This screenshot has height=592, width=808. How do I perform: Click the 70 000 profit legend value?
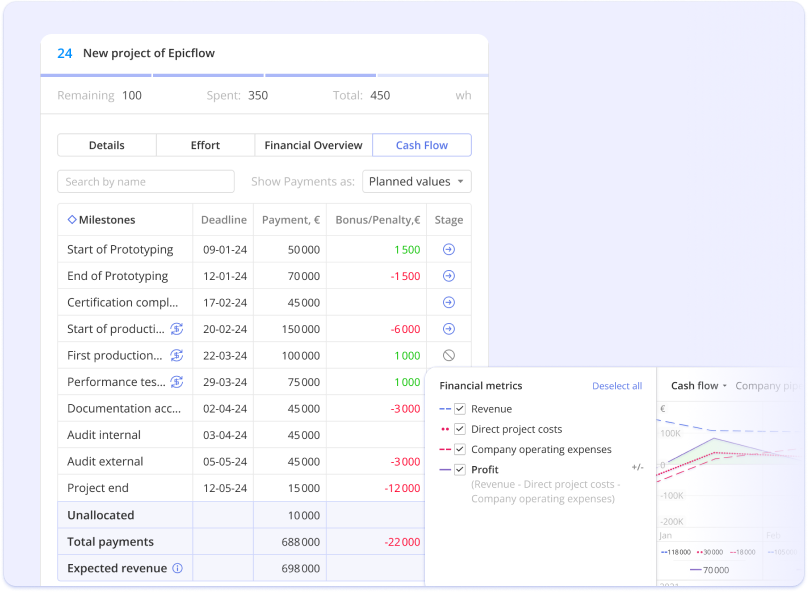[716, 570]
